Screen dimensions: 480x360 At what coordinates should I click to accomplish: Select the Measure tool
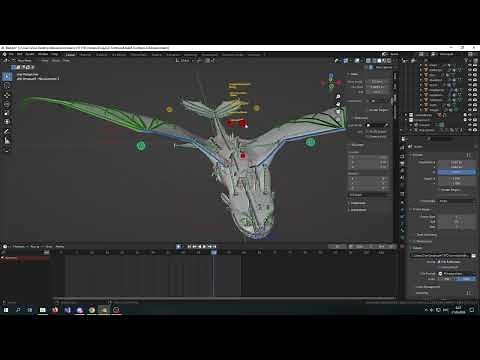[7, 141]
